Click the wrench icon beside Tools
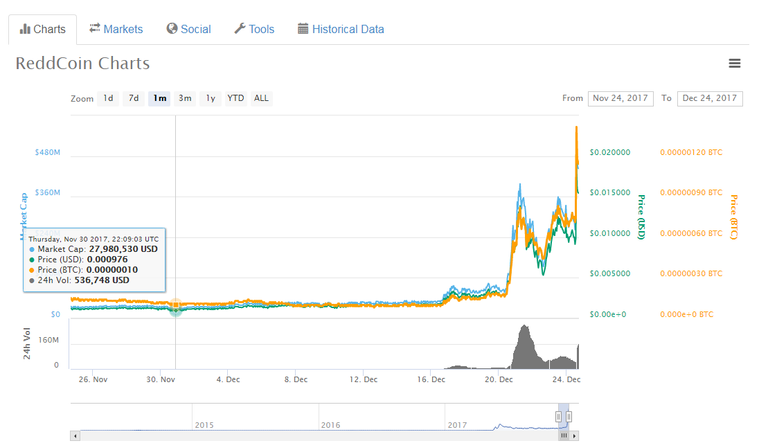The width and height of the screenshot is (768, 445). click(240, 29)
